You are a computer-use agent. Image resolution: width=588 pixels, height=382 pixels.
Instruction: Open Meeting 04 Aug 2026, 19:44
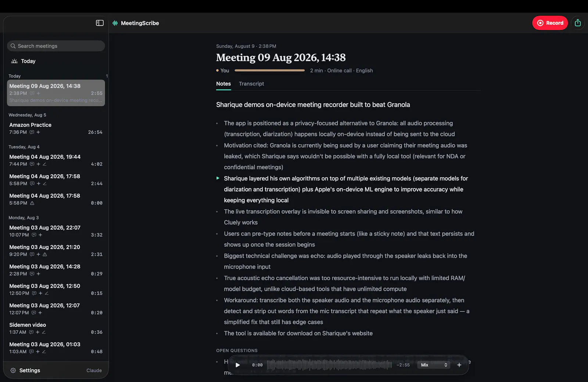56,160
